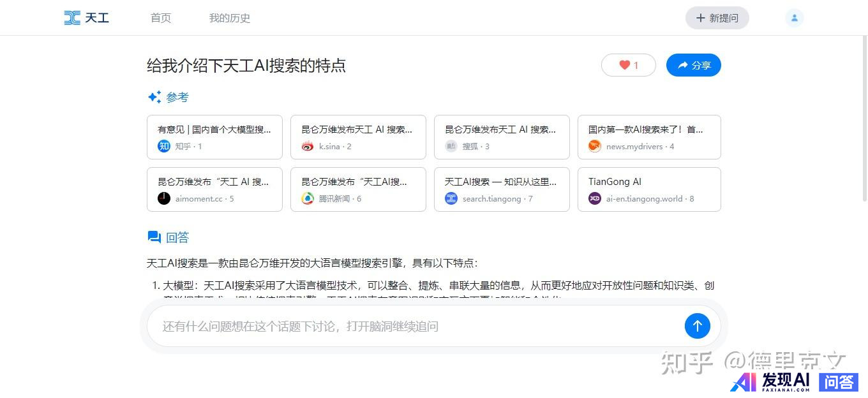Open the TianGong AI reference card

click(x=648, y=189)
